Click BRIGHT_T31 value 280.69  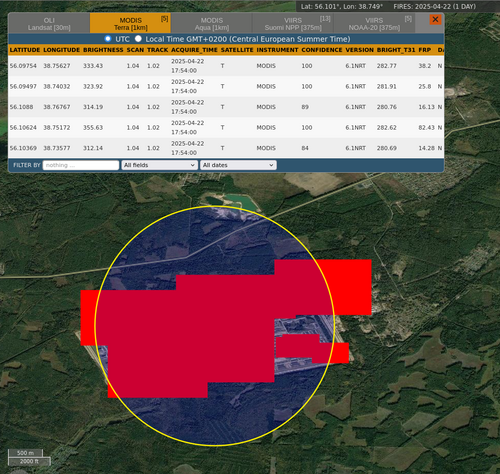click(387, 148)
